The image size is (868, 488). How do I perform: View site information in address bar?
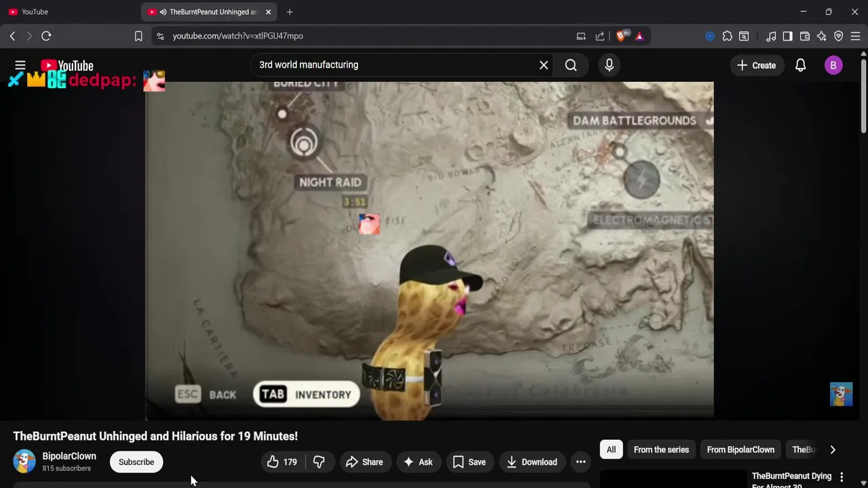(x=160, y=36)
